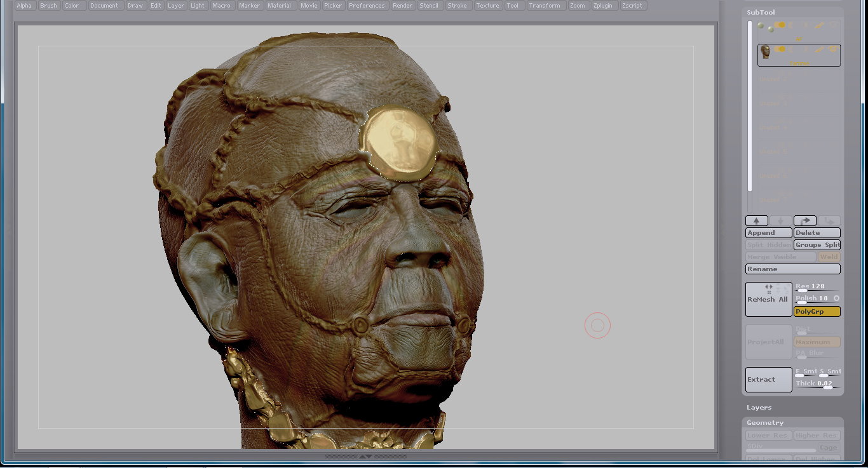
Task: Open the Draw menu
Action: (135, 6)
